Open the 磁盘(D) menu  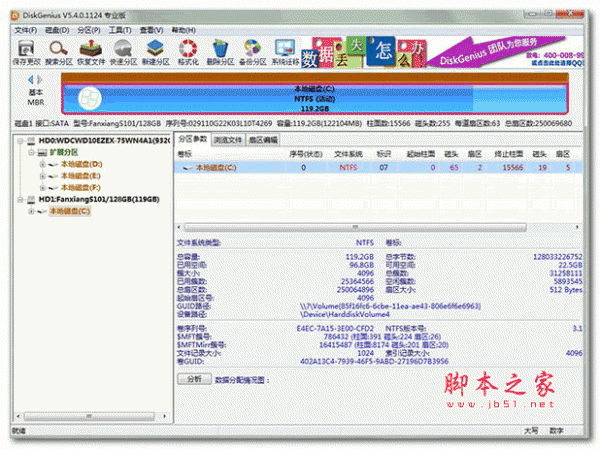tap(57, 30)
